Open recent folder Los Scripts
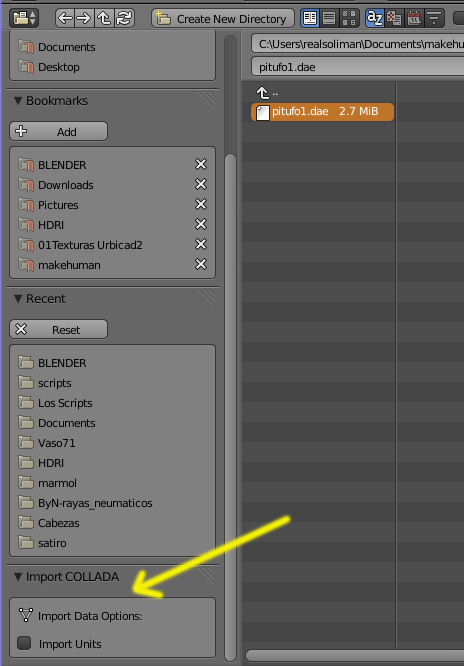Screen dimensions: 464x666 coord(112,403)
